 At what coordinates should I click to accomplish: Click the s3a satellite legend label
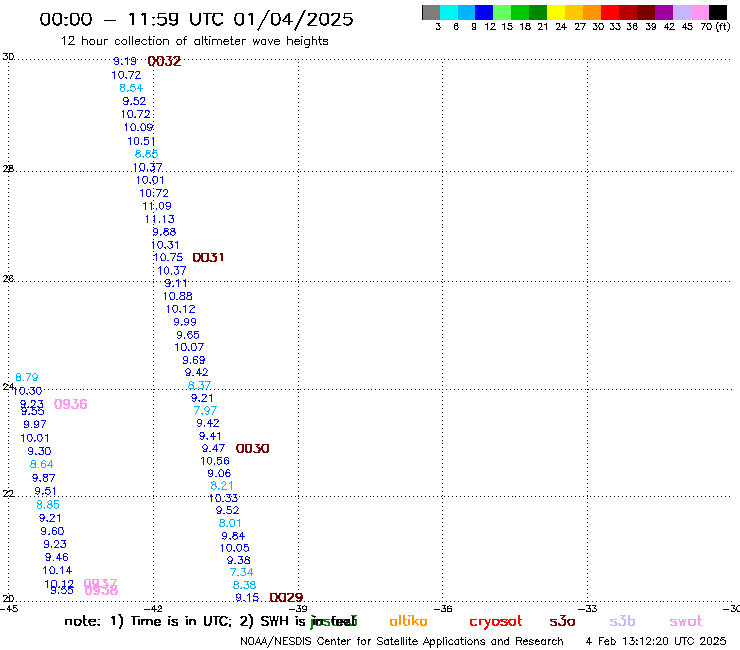[x=562, y=621]
